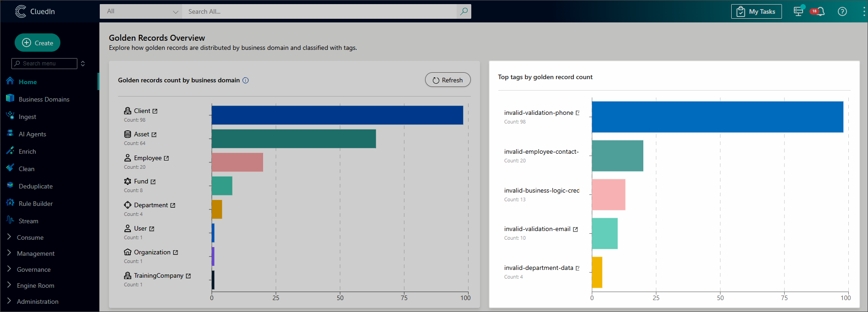
Task: Open the notifications bell icon
Action: (820, 11)
